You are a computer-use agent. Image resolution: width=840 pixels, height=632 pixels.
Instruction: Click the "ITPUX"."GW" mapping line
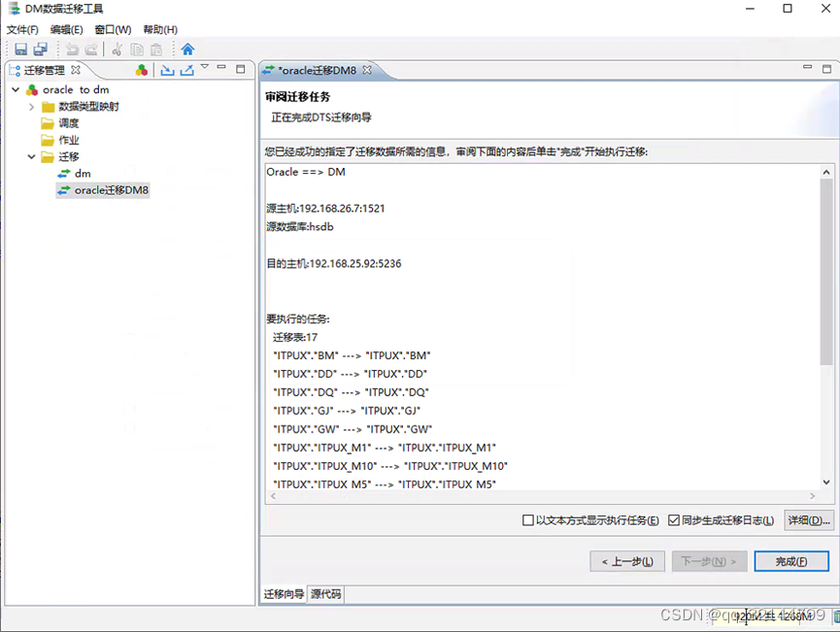353,429
